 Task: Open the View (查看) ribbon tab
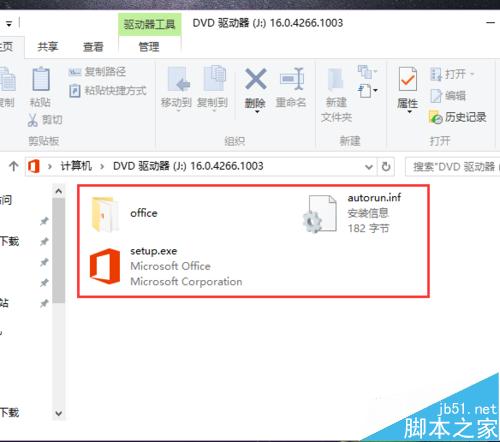(x=93, y=47)
